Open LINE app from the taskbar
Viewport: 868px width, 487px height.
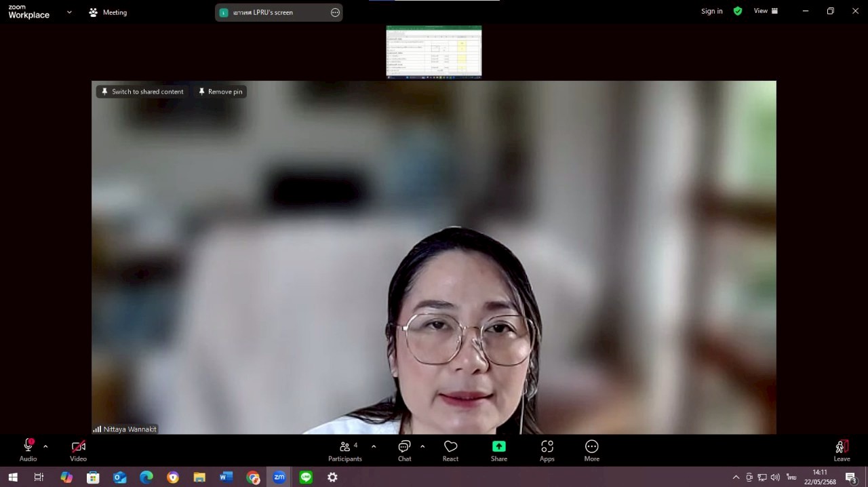[306, 478]
